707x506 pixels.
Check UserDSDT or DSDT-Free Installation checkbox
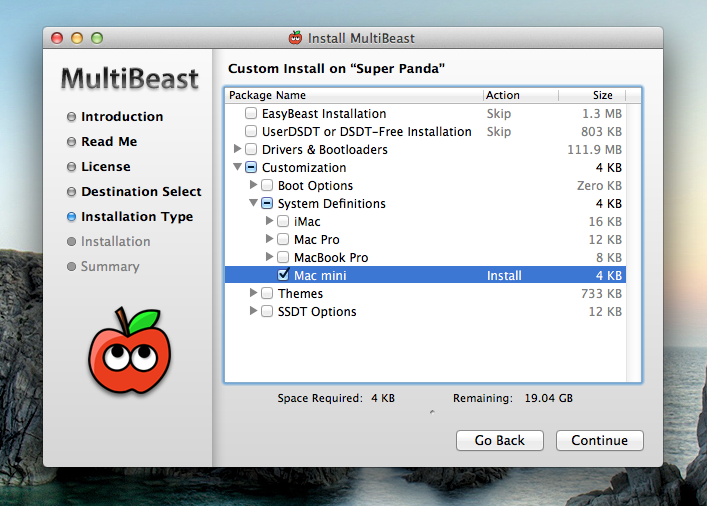(x=251, y=131)
